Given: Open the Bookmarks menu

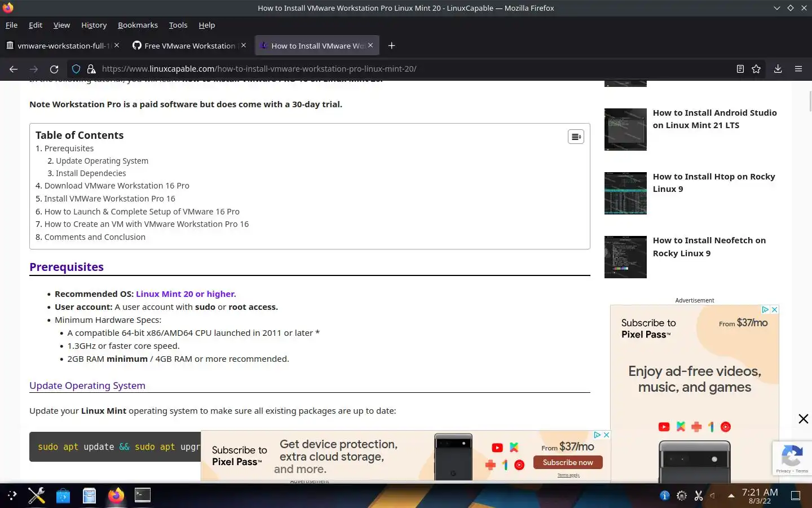Looking at the screenshot, I should [138, 25].
